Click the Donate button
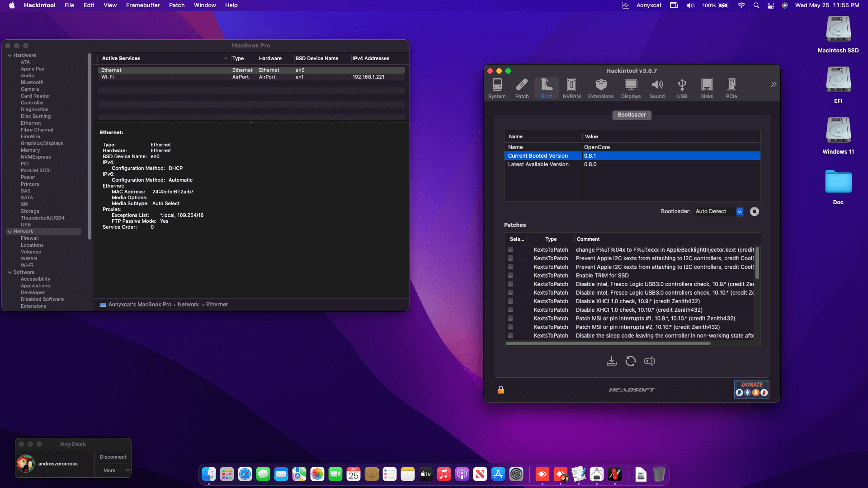 pyautogui.click(x=751, y=389)
